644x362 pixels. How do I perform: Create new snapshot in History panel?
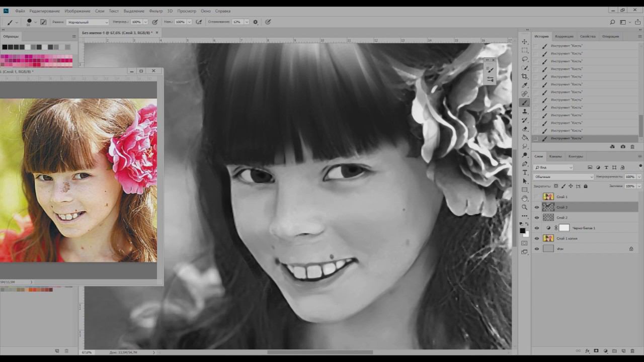pos(623,147)
